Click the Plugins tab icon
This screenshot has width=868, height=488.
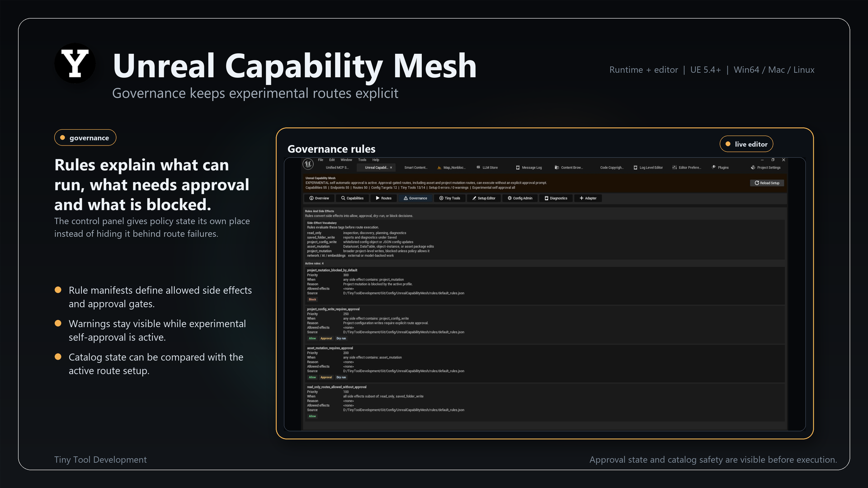714,168
